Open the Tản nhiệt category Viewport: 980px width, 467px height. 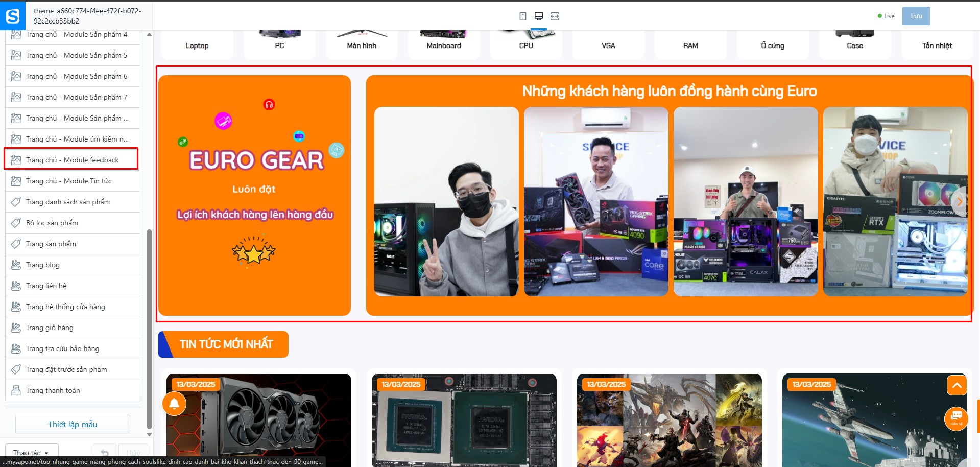click(937, 45)
